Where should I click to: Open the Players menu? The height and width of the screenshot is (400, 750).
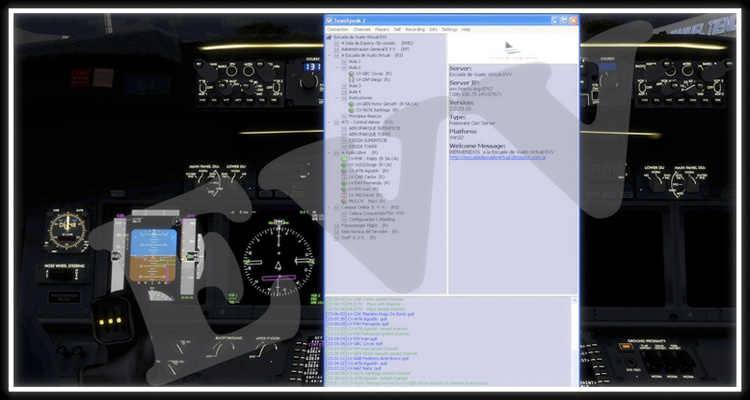pyautogui.click(x=382, y=30)
